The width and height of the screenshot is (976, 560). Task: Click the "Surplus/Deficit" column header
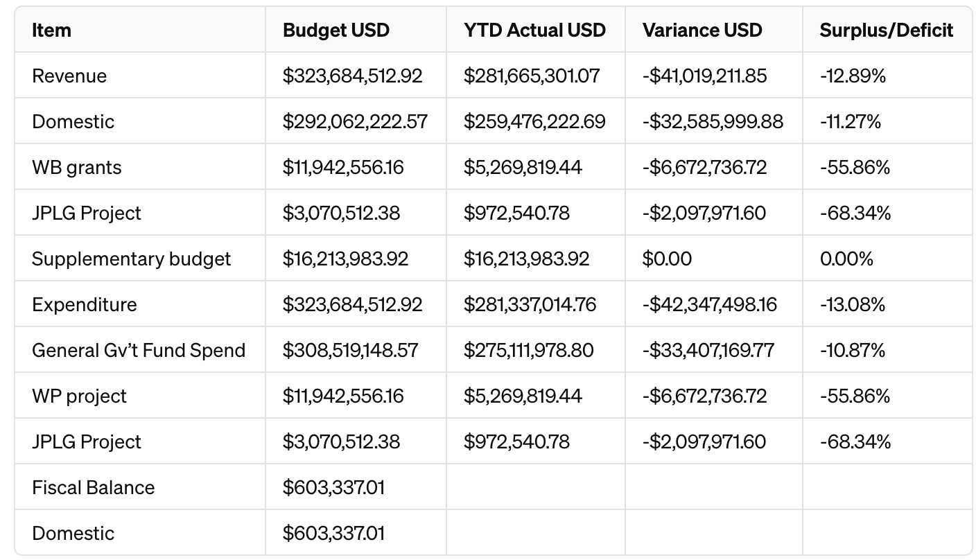pyautogui.click(x=886, y=30)
